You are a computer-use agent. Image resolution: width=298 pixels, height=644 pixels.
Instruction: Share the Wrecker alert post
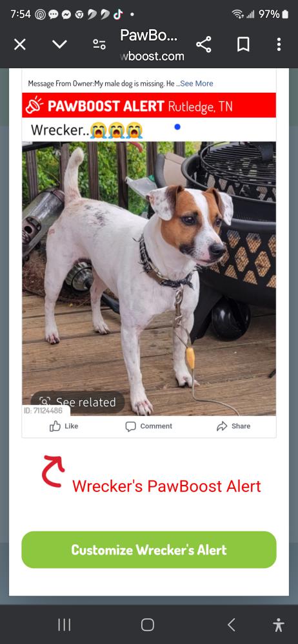(233, 426)
